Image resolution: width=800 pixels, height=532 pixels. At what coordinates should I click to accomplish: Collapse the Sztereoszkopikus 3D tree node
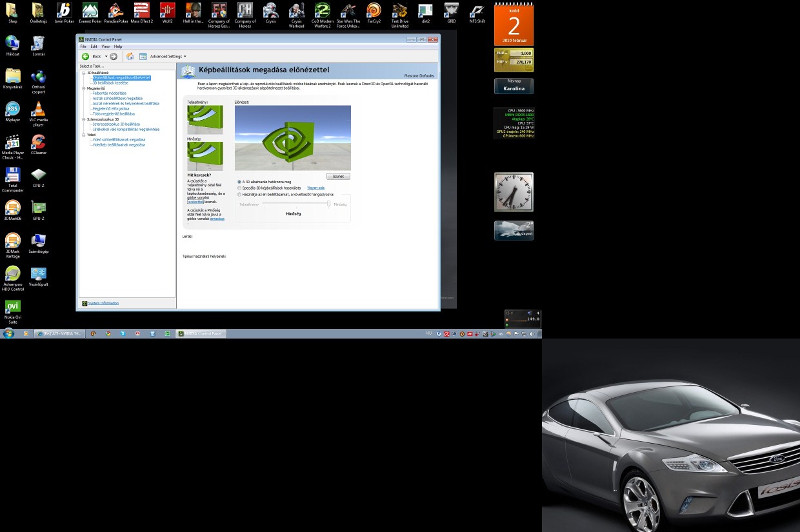[83, 119]
